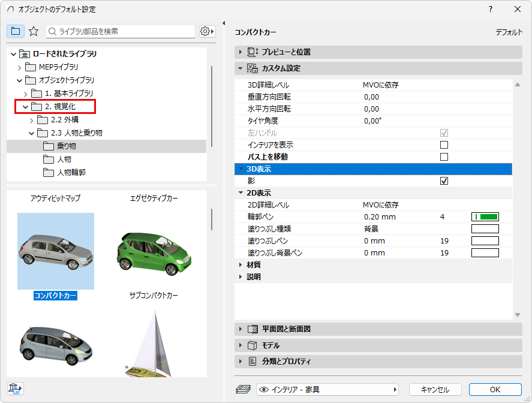This screenshot has width=532, height=403.
Task: Switch to folder view icon
Action: tap(16, 32)
